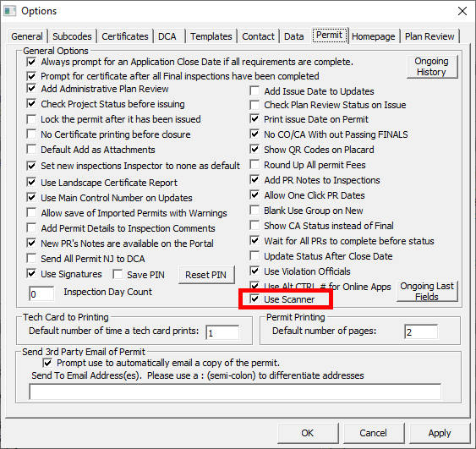Check Round Up All permit Fees
Viewport: 476px width, 449px height.
tap(254, 165)
